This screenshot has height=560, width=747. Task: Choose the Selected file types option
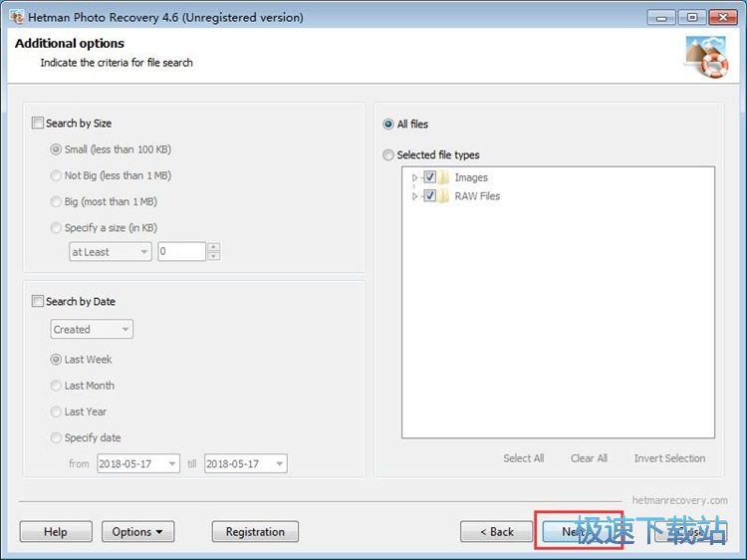click(x=388, y=154)
